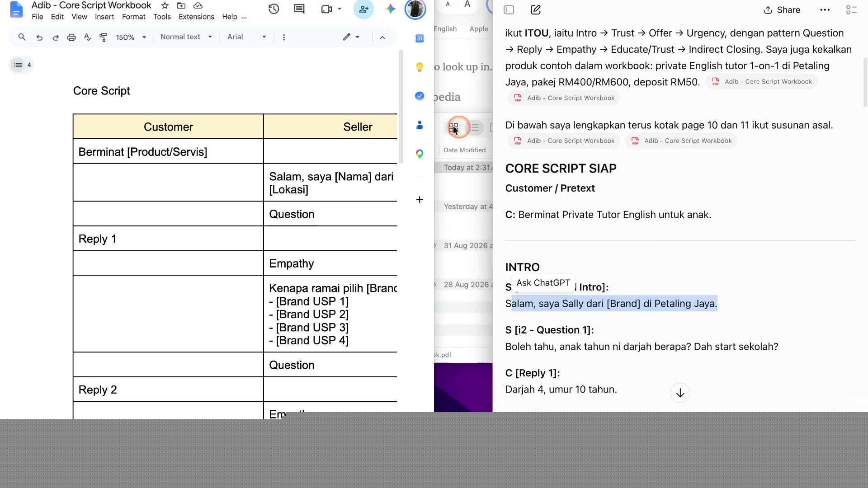Open more toolbar options three dots

pos(284,38)
